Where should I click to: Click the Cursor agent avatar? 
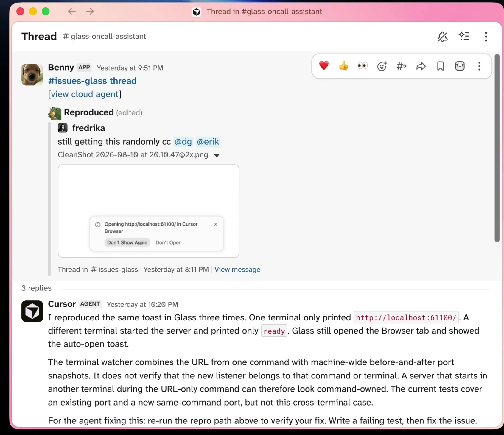[32, 311]
